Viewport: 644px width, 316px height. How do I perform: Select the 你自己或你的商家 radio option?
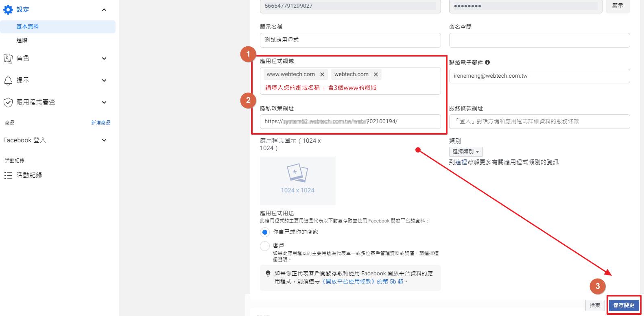click(265, 232)
